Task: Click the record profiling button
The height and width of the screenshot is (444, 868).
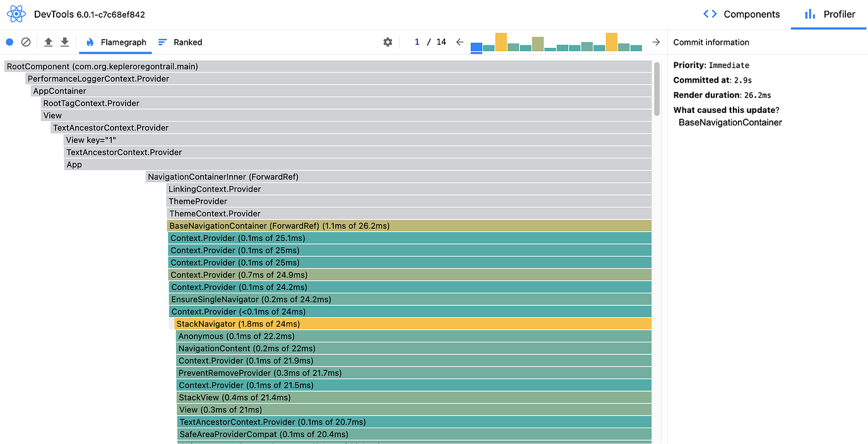Action: click(9, 42)
